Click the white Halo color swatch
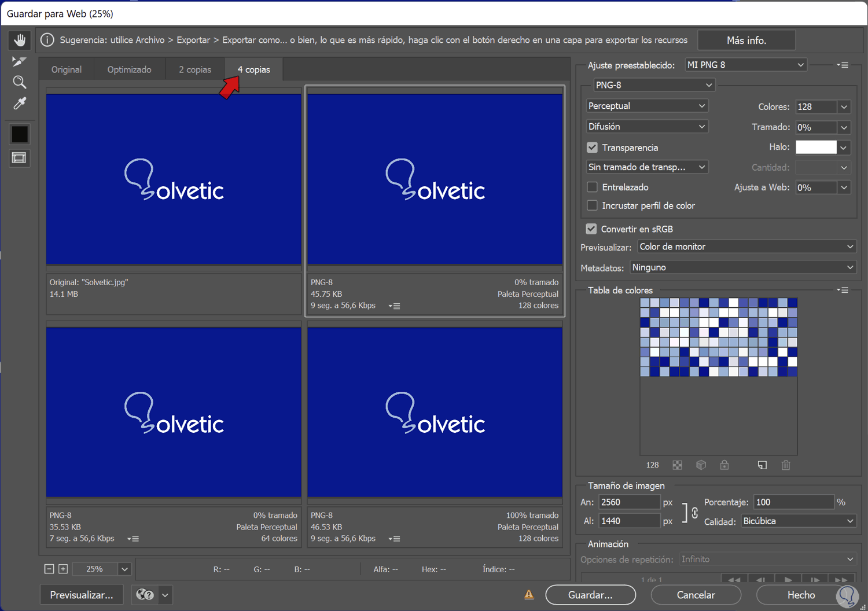The height and width of the screenshot is (611, 868). (x=816, y=148)
